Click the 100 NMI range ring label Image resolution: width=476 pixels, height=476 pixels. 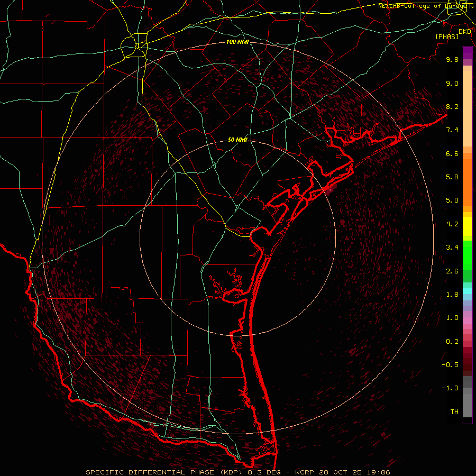point(237,42)
